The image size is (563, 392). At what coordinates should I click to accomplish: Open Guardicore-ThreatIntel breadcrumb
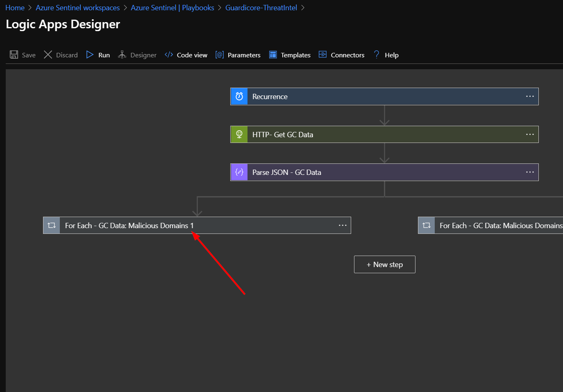click(261, 8)
